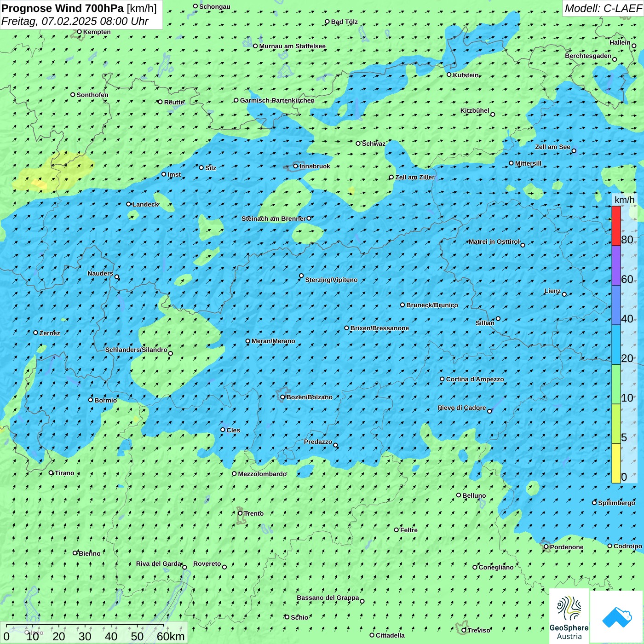Click the "Berchtesgaden" label
The width and height of the screenshot is (644, 644).
point(588,56)
